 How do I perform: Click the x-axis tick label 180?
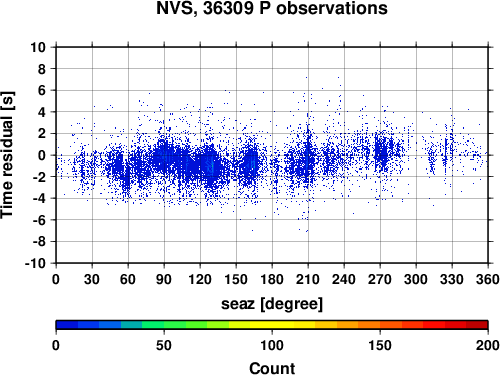point(272,279)
